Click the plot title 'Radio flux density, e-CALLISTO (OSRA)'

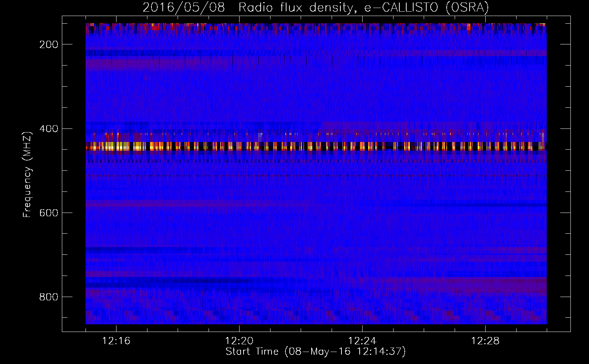tap(363, 8)
